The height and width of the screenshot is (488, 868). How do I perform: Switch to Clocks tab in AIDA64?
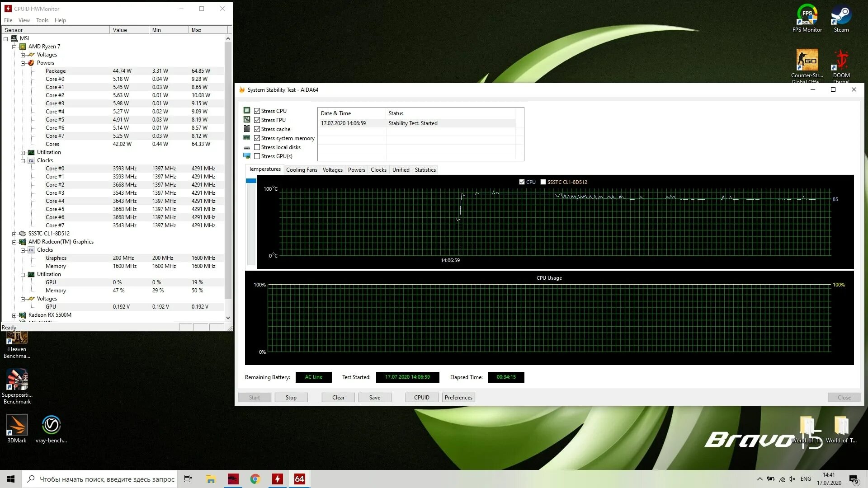pyautogui.click(x=378, y=170)
